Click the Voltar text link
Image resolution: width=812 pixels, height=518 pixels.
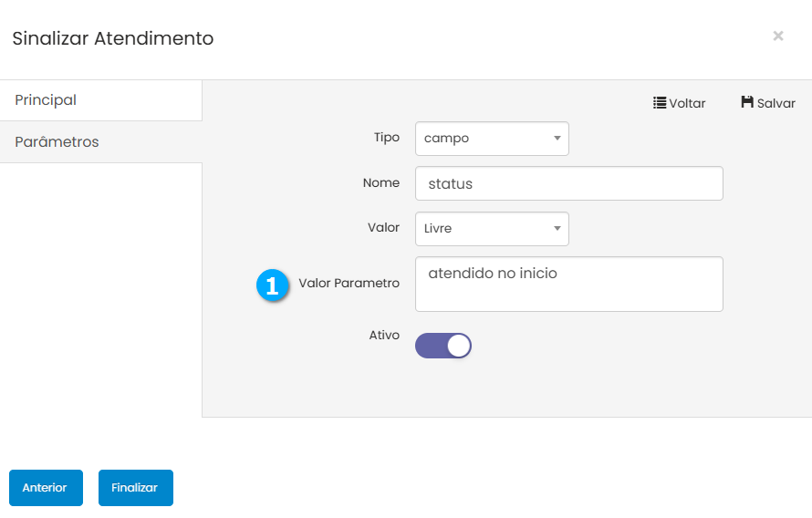(x=687, y=104)
